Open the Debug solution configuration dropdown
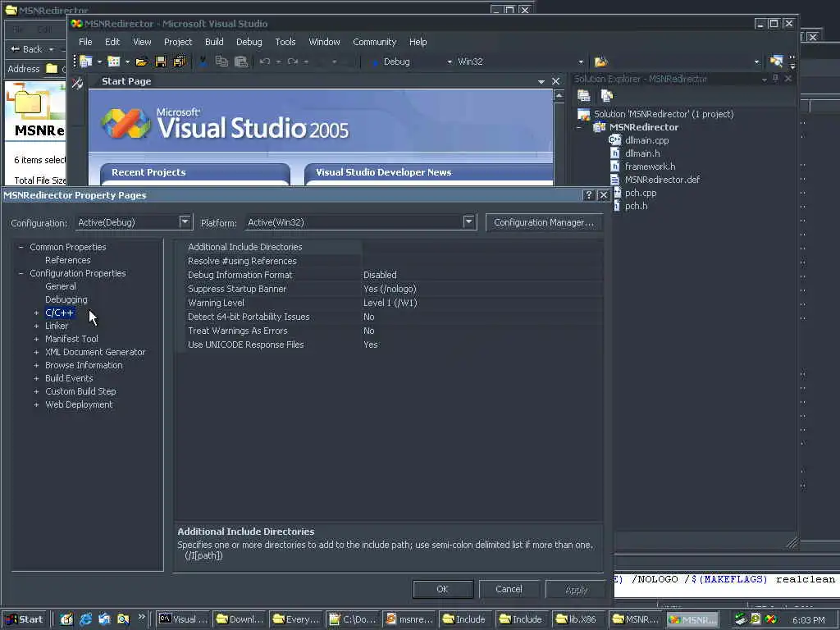Viewport: 840px width, 630px height. click(450, 62)
